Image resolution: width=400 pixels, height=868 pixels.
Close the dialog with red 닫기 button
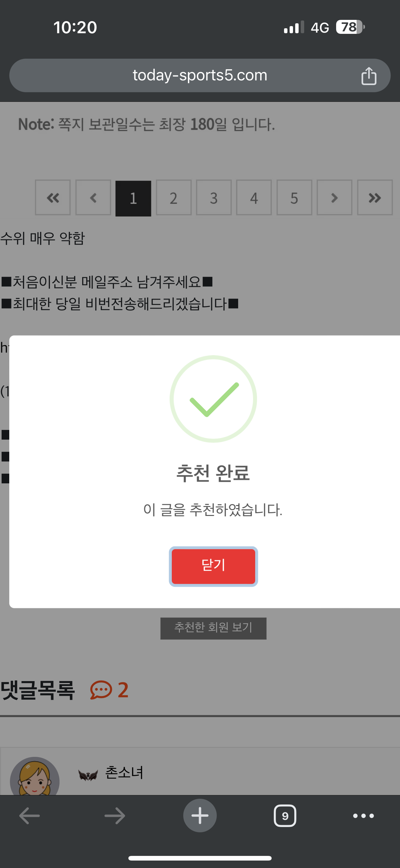point(213,566)
